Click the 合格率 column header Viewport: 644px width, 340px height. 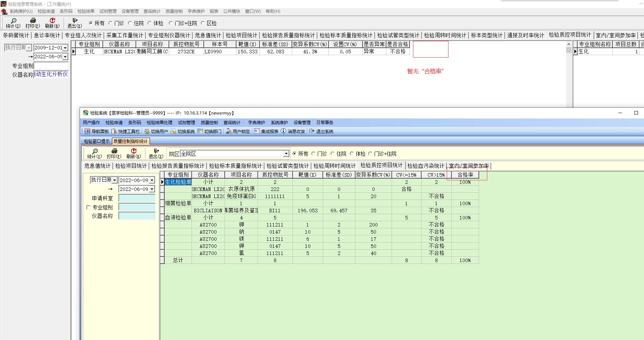[x=465, y=175]
